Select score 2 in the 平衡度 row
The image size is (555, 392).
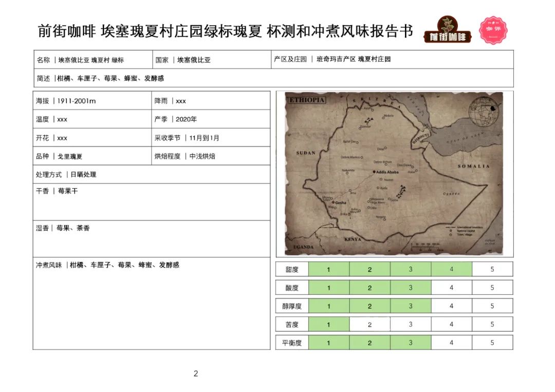point(369,343)
